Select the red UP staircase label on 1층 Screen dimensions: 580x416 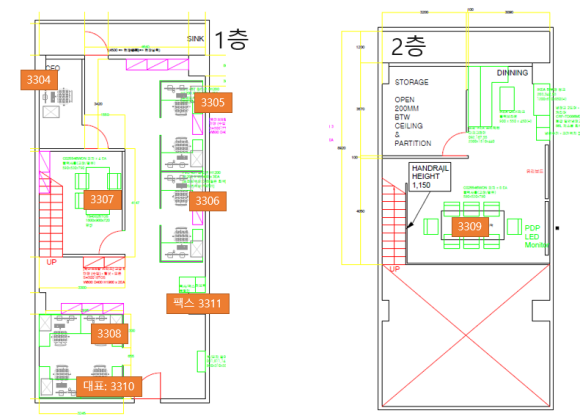click(51, 262)
